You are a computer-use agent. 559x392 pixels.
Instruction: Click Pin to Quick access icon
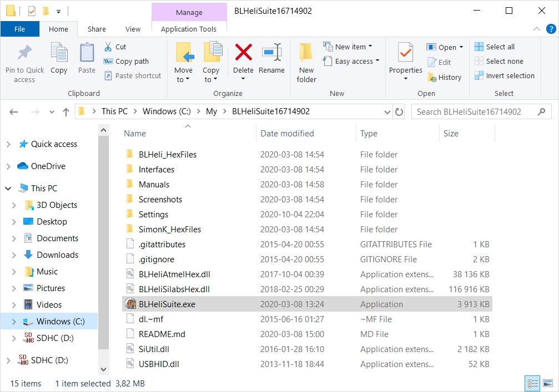(x=24, y=53)
